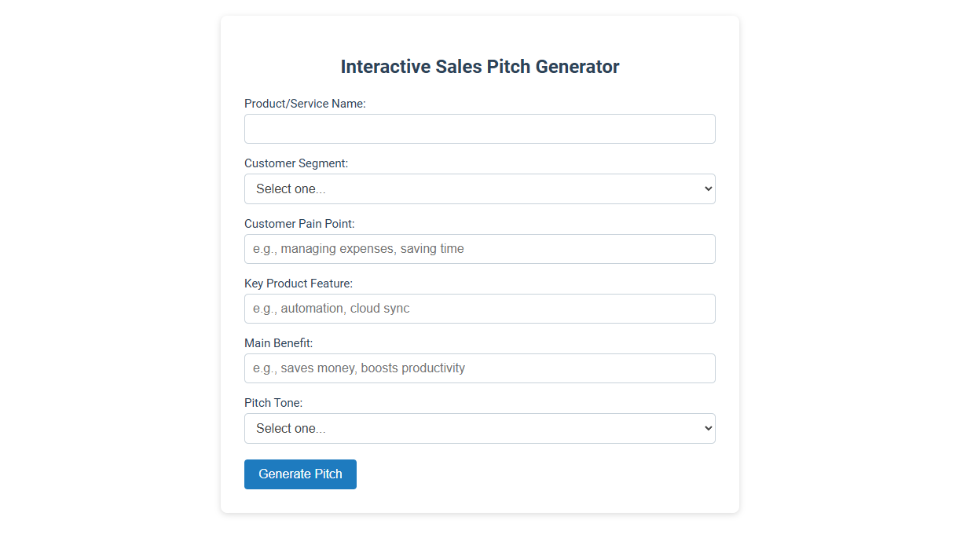Click the Customer Segment label text

coord(295,163)
